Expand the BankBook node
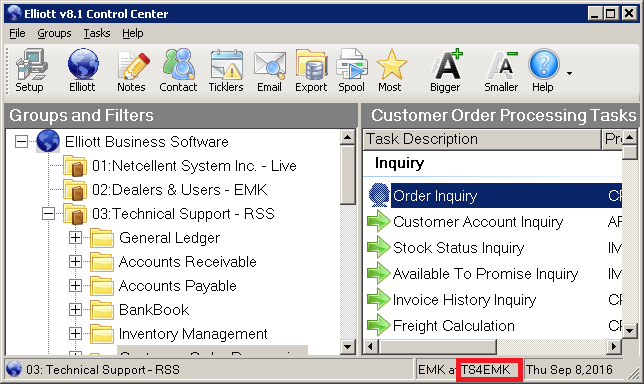Image resolution: width=644 pixels, height=384 pixels. pos(75,309)
